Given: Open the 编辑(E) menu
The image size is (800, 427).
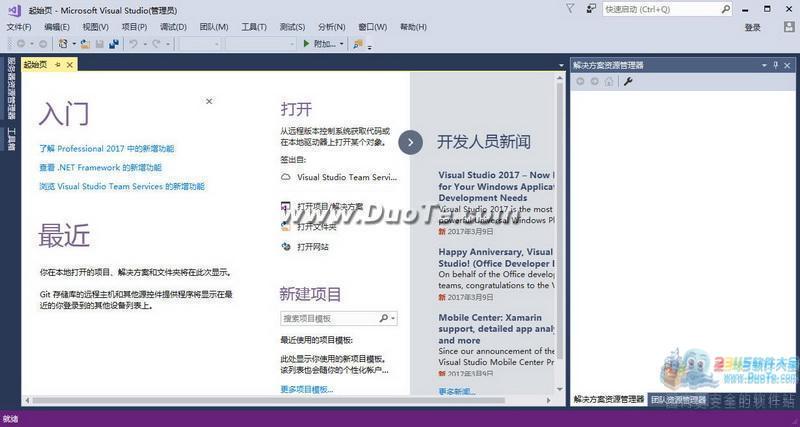Looking at the screenshot, I should [57, 27].
